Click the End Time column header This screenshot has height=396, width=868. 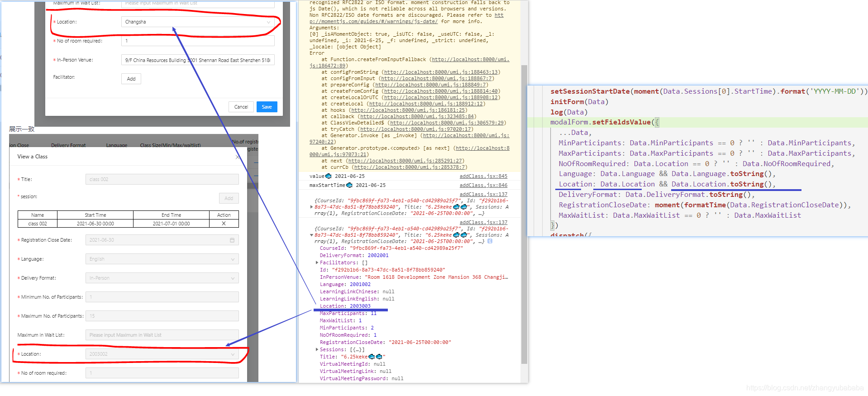coord(171,215)
